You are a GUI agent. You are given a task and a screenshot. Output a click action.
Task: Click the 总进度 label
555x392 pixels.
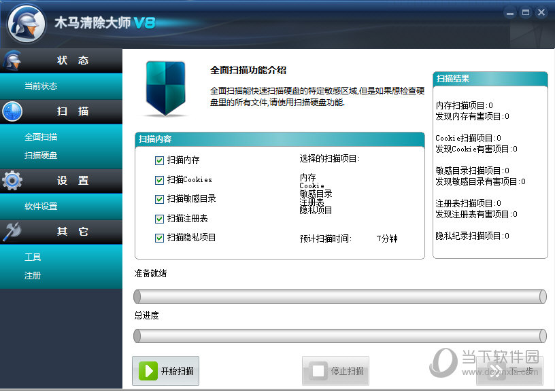coord(146,315)
